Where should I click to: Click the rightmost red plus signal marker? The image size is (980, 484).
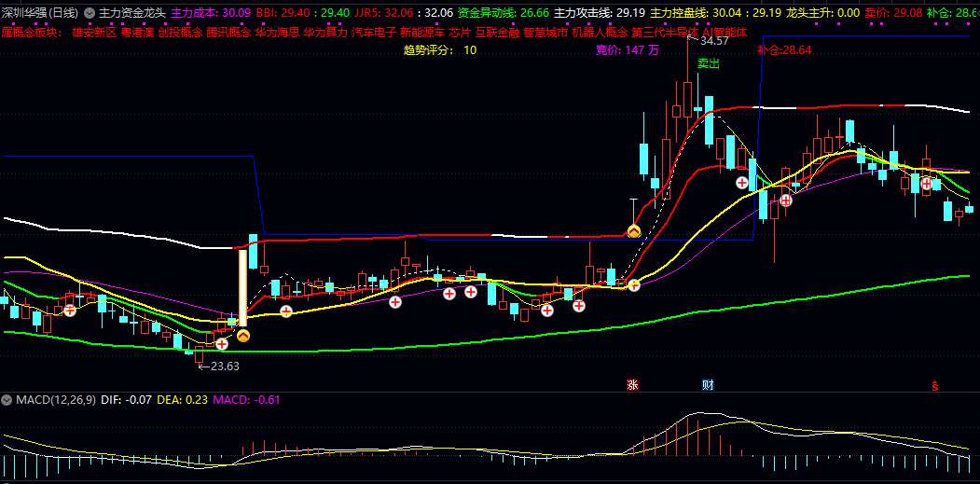(927, 184)
